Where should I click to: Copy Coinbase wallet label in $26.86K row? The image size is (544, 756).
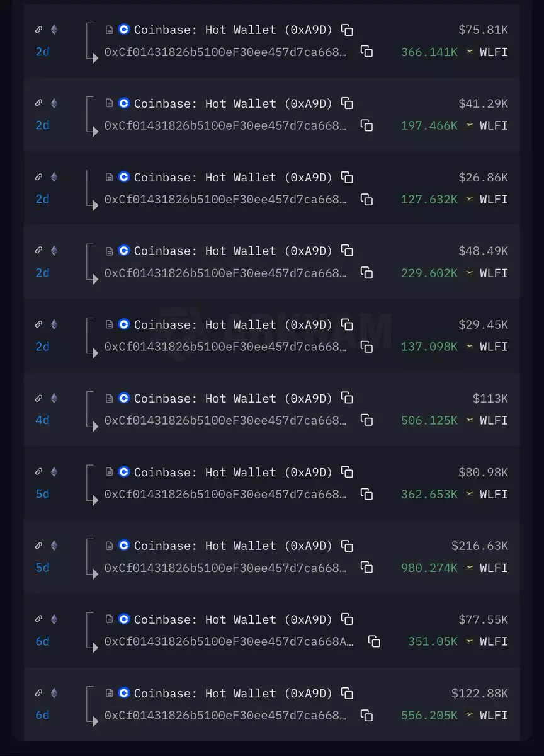(347, 177)
